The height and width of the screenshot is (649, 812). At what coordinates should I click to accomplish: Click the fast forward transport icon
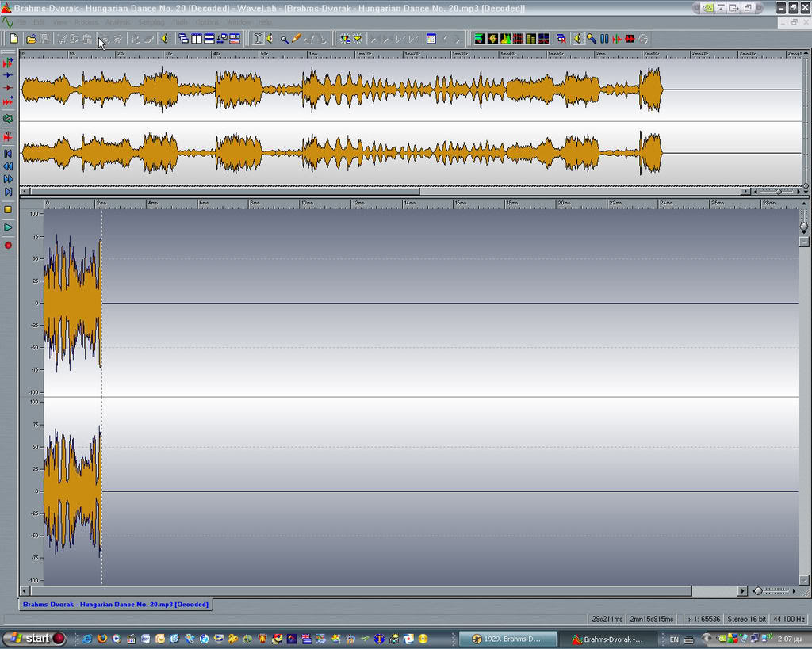(x=8, y=179)
